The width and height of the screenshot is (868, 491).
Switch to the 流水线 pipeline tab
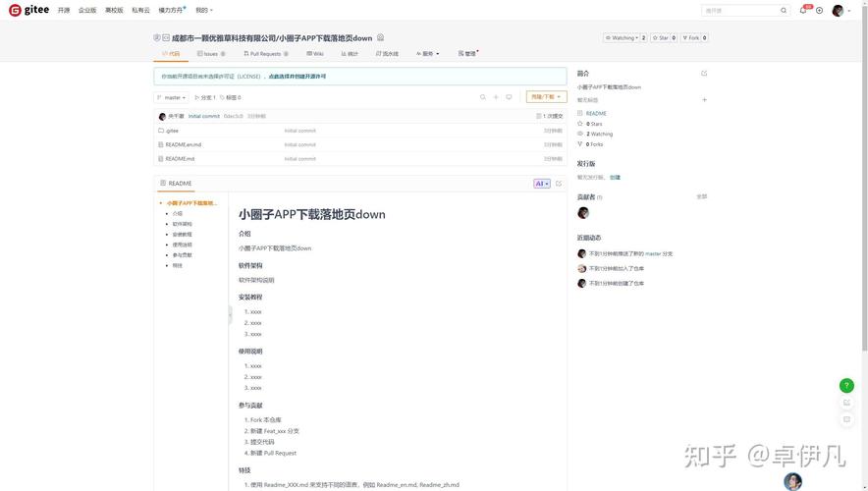pos(387,54)
